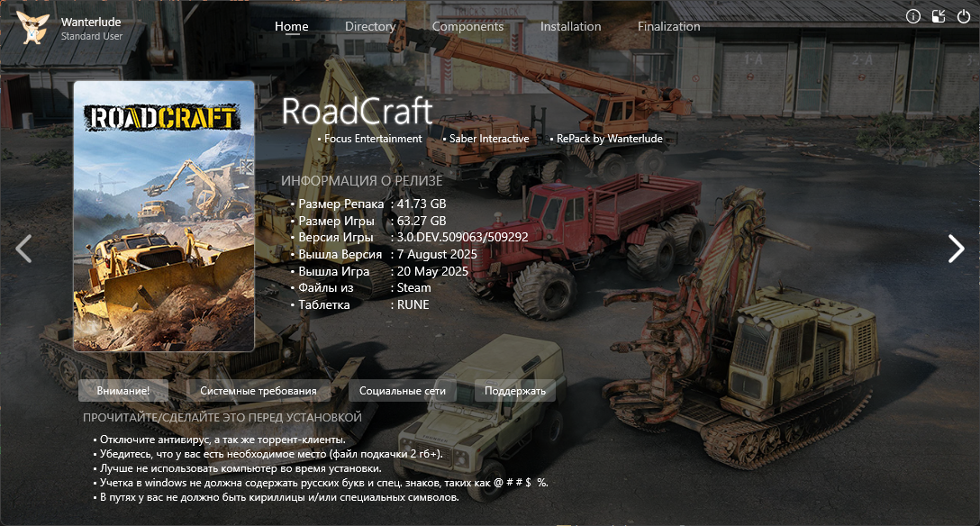
Task: Click the Wanterlude fox avatar icon
Action: click(32, 28)
